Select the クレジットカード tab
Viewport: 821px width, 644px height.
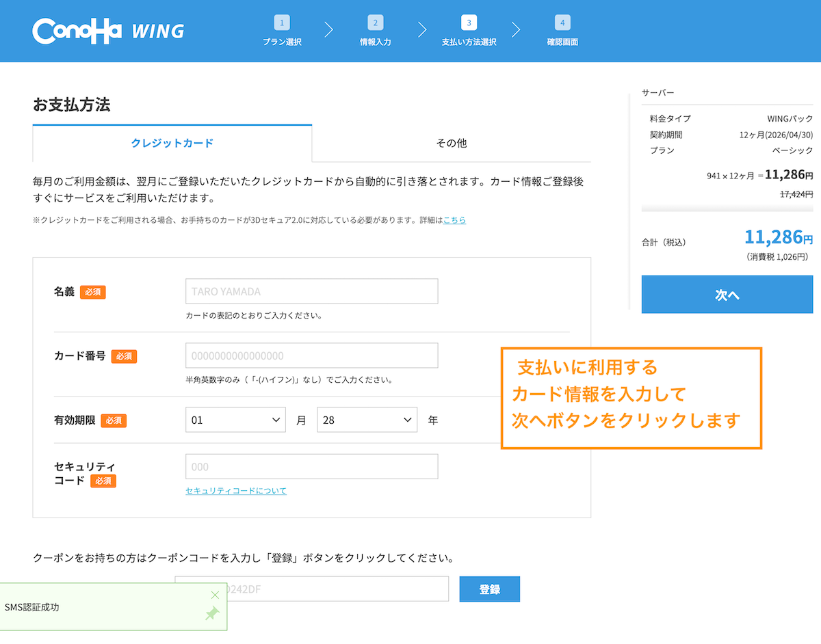pos(172,144)
